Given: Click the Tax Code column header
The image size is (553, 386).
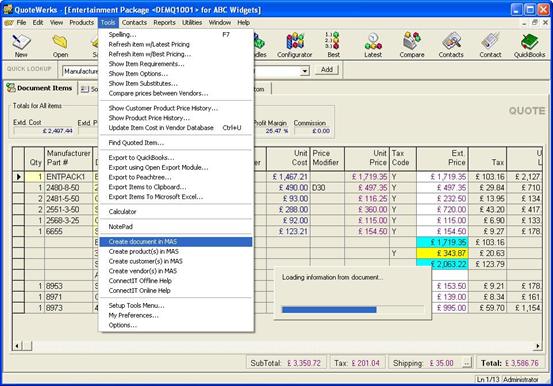Looking at the screenshot, I should [403, 158].
